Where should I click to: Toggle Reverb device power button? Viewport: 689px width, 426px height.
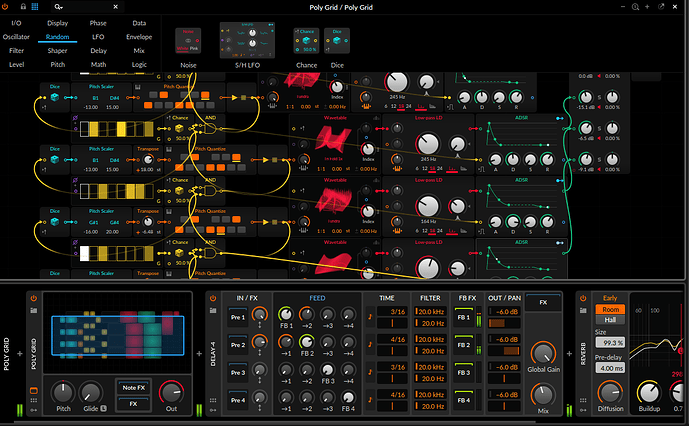tap(583, 298)
